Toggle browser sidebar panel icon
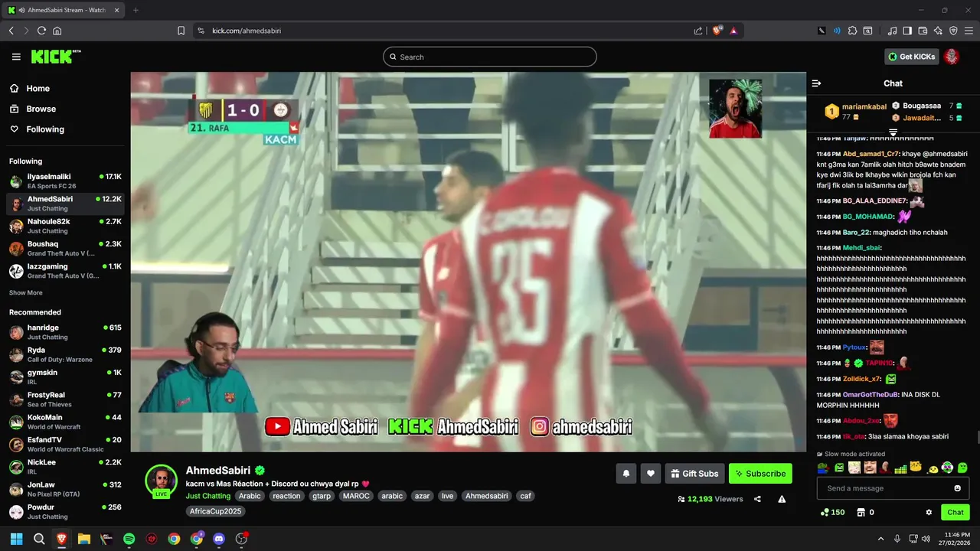The width and height of the screenshot is (980, 551). click(x=907, y=31)
